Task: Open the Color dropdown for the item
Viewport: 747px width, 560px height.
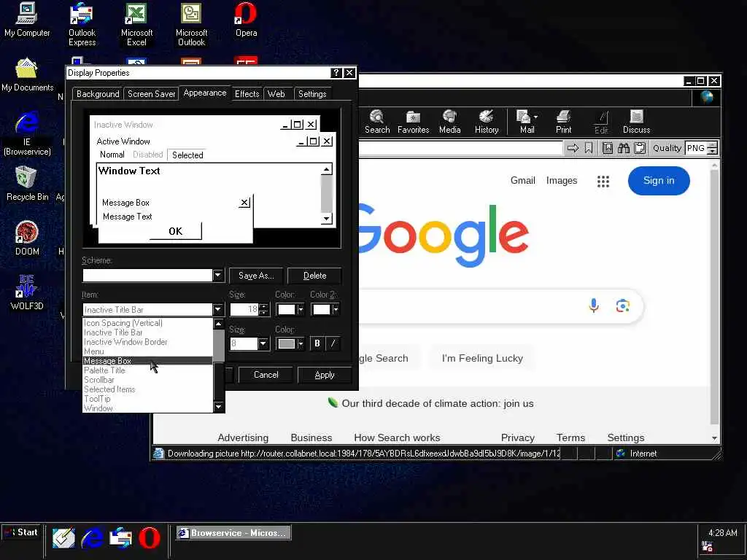Action: [x=300, y=309]
